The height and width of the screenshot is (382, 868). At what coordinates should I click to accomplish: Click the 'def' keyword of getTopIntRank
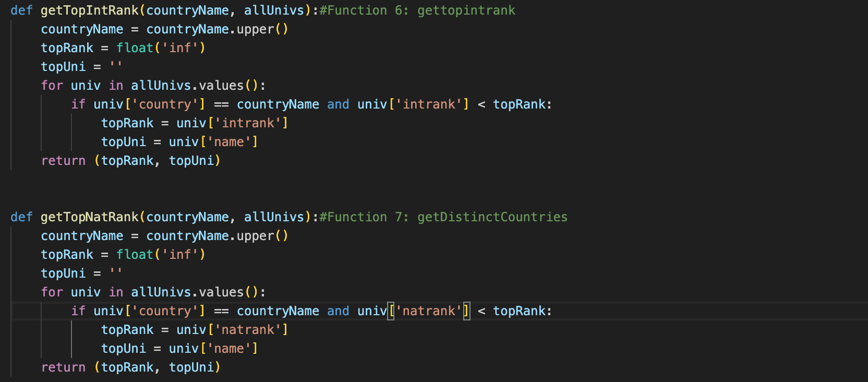(21, 10)
